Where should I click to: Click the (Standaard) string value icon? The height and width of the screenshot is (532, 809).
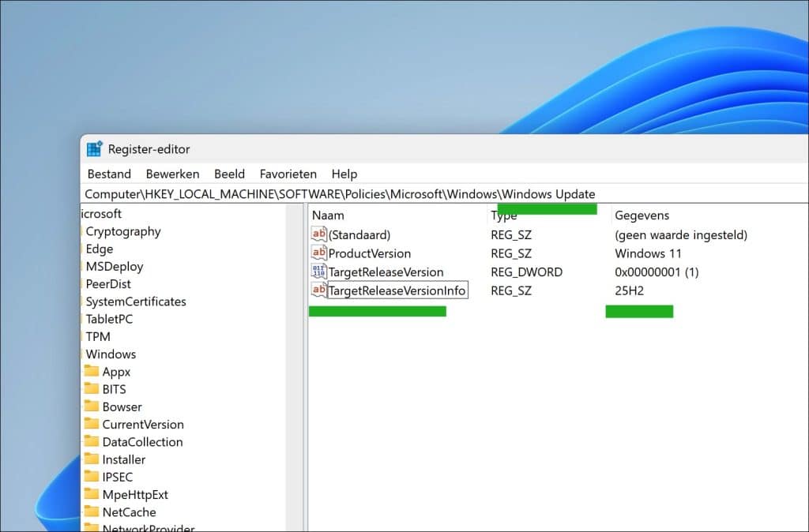click(x=319, y=234)
